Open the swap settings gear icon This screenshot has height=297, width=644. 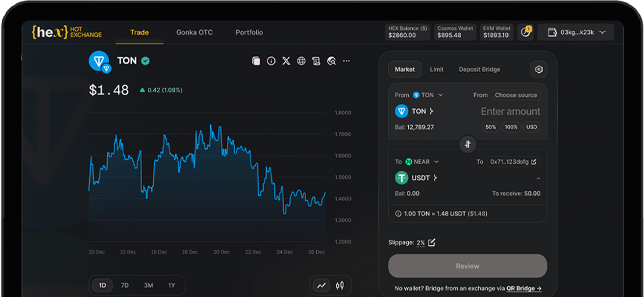538,69
